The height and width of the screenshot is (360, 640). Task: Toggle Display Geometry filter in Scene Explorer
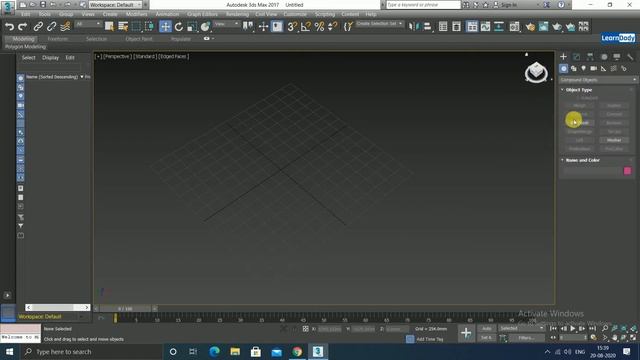pos(20,78)
